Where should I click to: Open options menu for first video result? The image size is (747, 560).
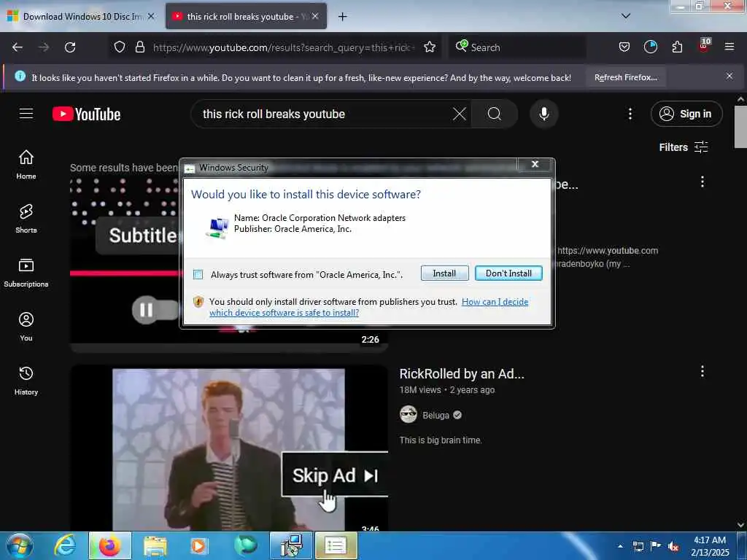point(703,182)
